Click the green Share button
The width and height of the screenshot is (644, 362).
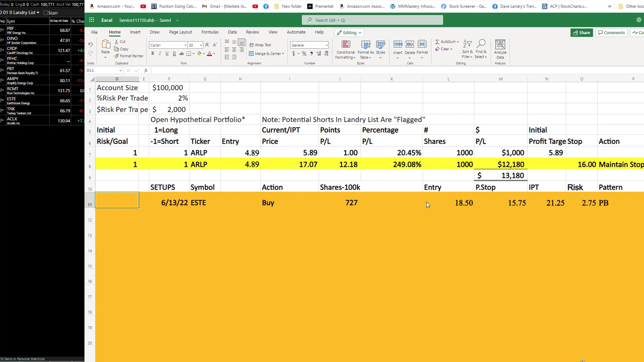(581, 32)
